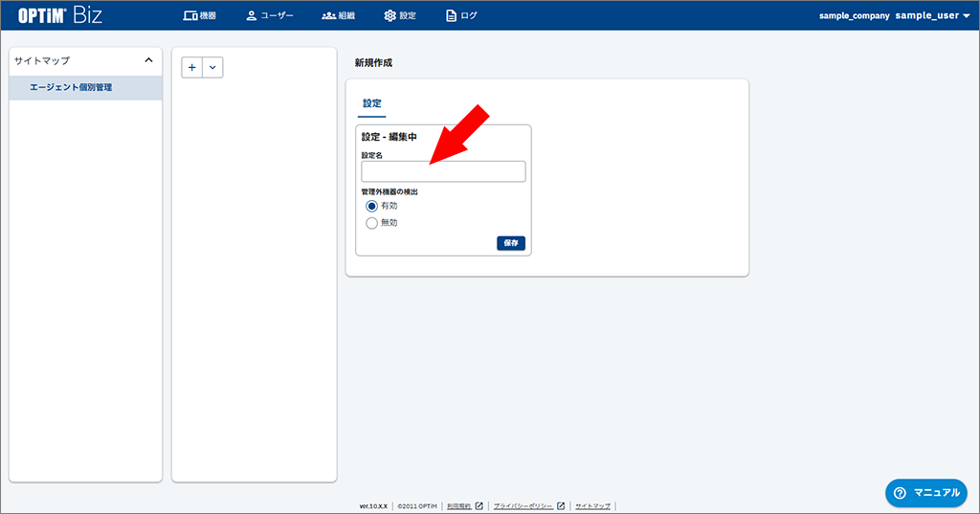Select the 有効 radio option
Image resolution: width=980 pixels, height=514 pixels.
point(371,206)
